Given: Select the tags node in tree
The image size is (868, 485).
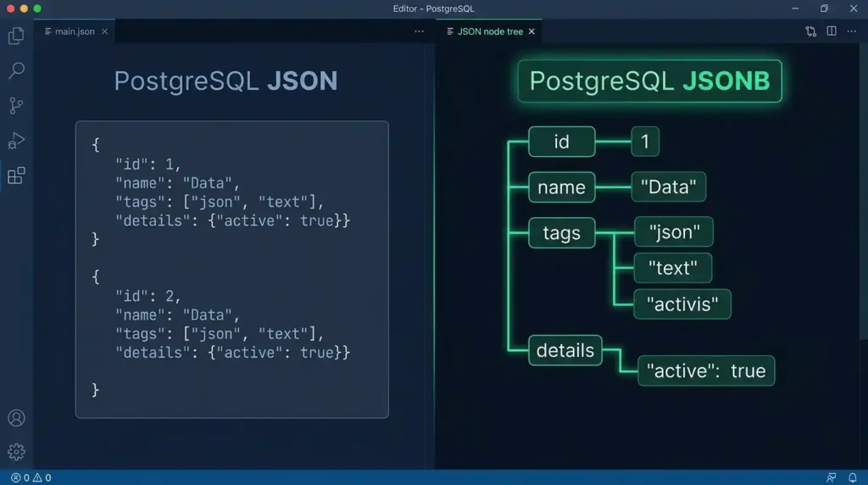Looking at the screenshot, I should point(562,232).
